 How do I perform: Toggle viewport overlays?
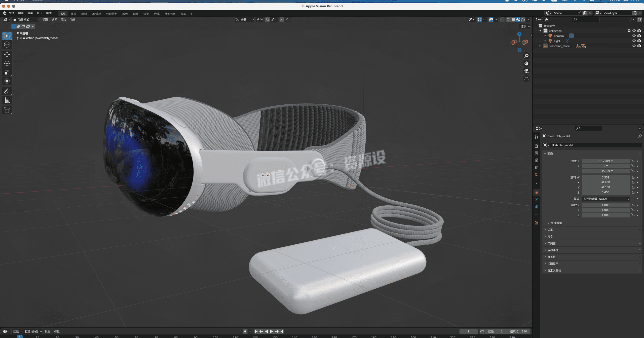point(491,20)
